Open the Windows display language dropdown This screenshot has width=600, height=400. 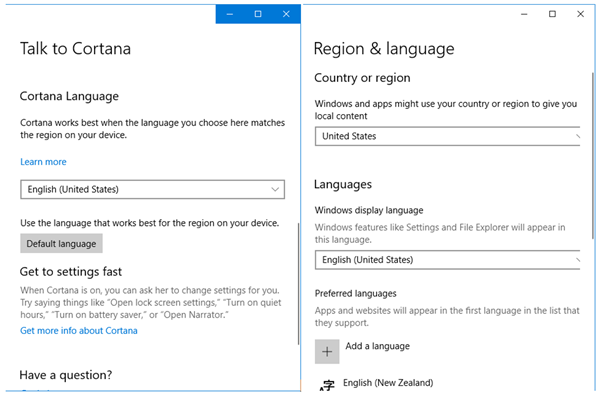(x=447, y=260)
